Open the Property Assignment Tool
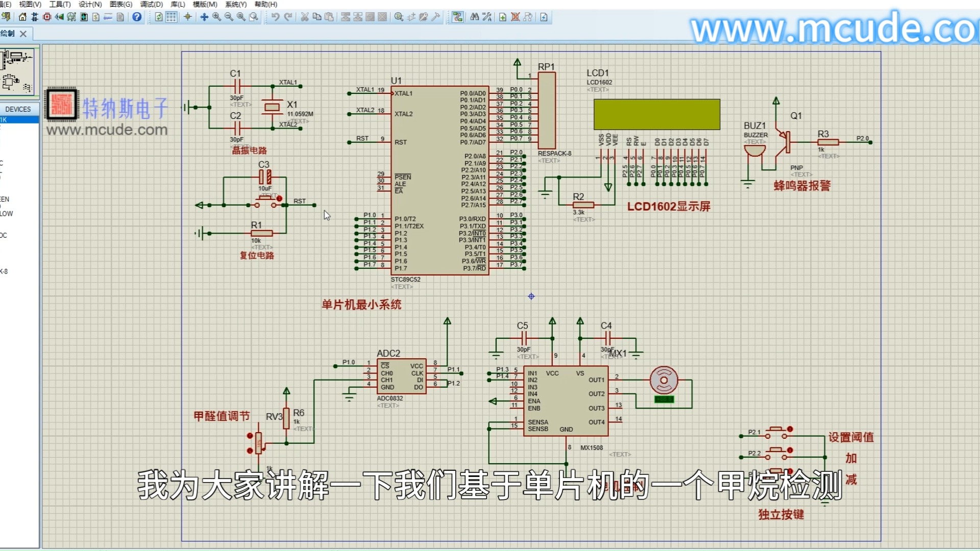980x551 pixels. click(x=487, y=17)
